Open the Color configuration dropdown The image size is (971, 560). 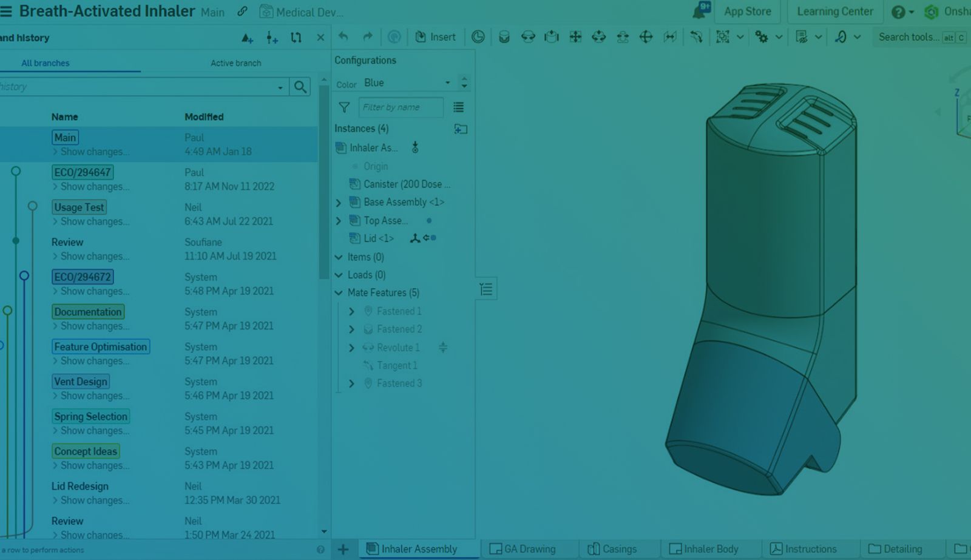(407, 83)
